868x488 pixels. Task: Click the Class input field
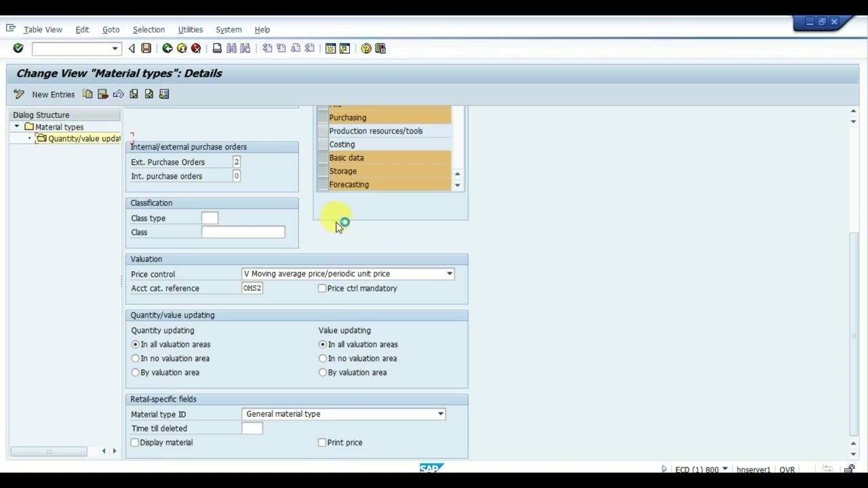point(243,232)
